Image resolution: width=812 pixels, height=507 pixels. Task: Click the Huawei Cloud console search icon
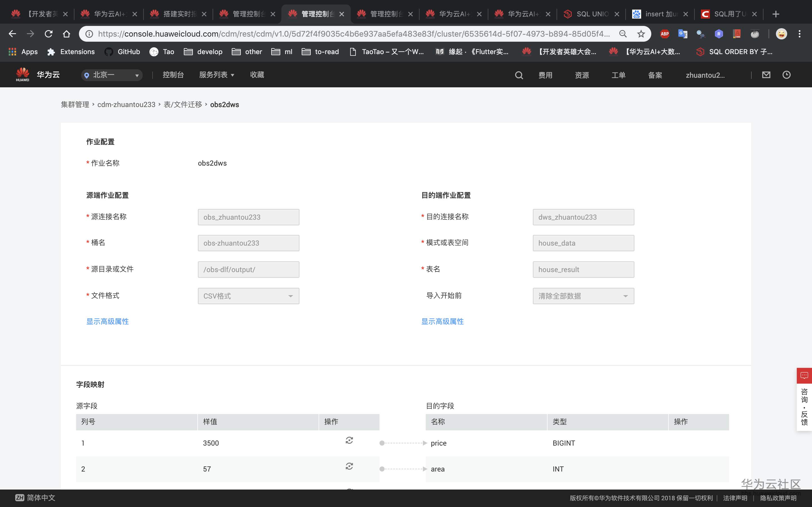click(x=519, y=75)
